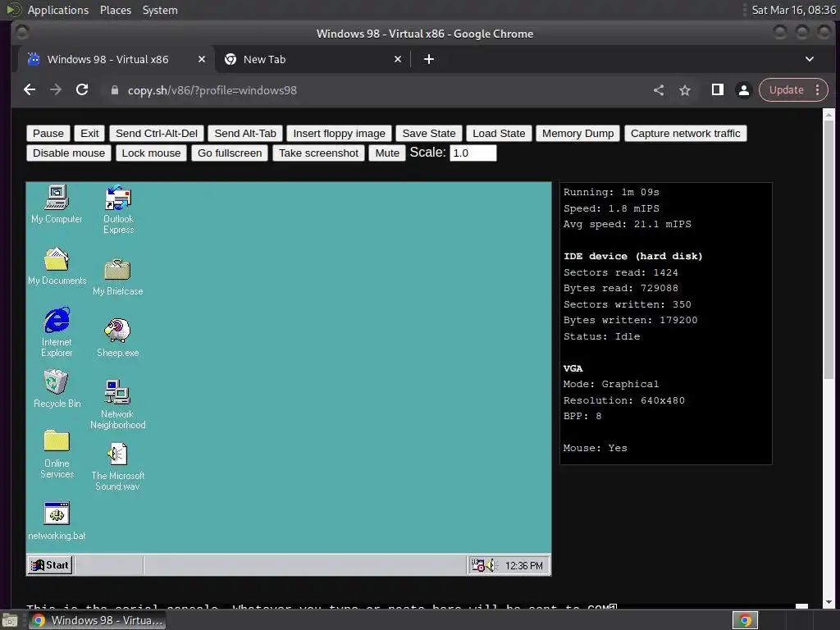
Task: Select The Microsoft Sound.wav icon
Action: tap(118, 466)
